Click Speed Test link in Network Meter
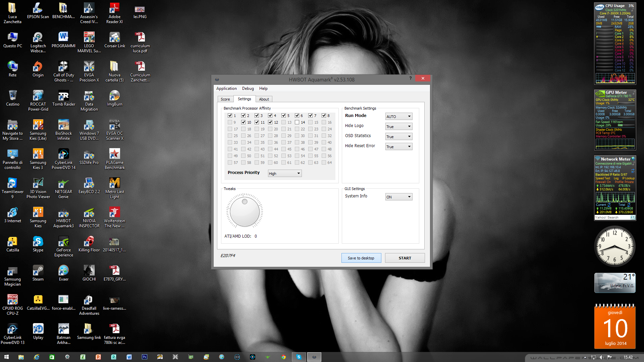This screenshot has height=362, width=644. 603,178
